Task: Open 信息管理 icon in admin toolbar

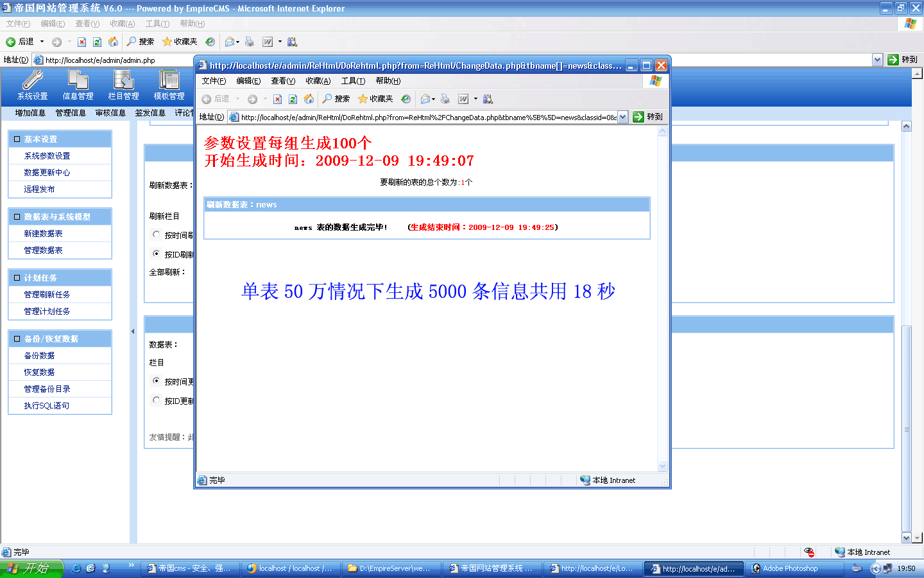Action: [78, 85]
